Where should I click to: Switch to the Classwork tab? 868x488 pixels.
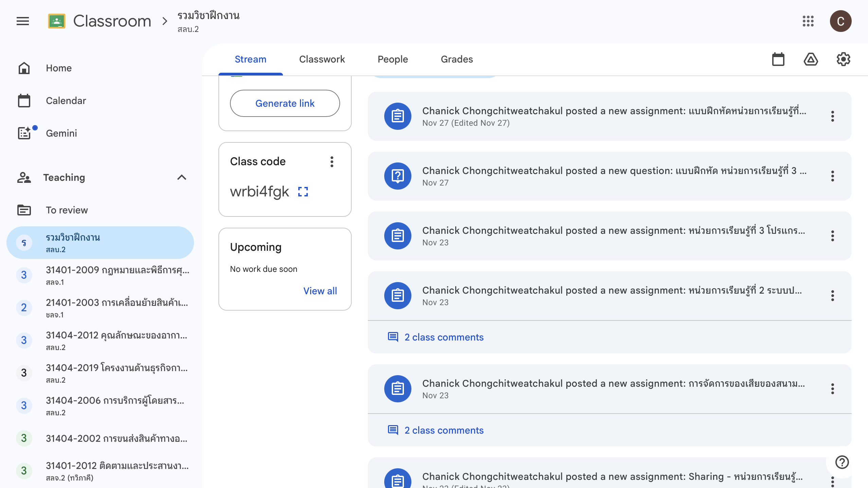[322, 59]
